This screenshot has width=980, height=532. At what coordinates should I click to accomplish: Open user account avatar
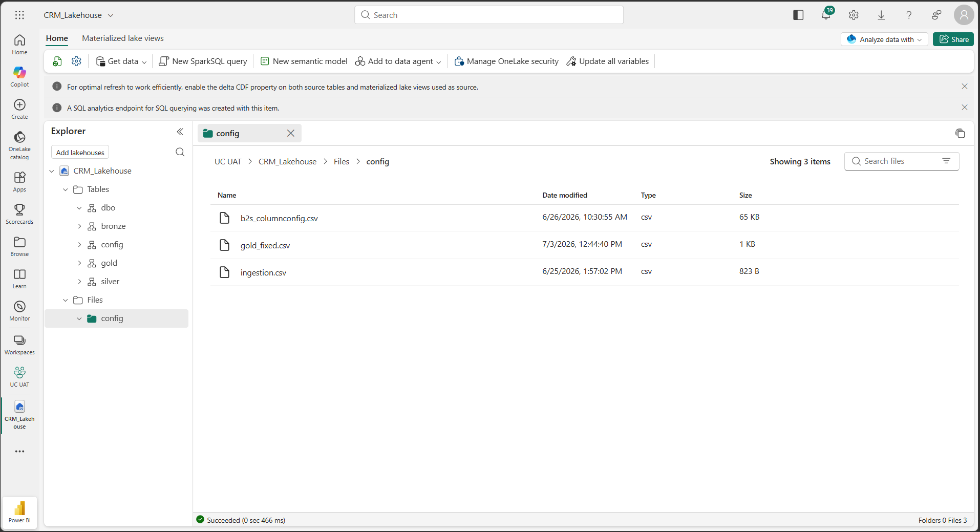964,15
